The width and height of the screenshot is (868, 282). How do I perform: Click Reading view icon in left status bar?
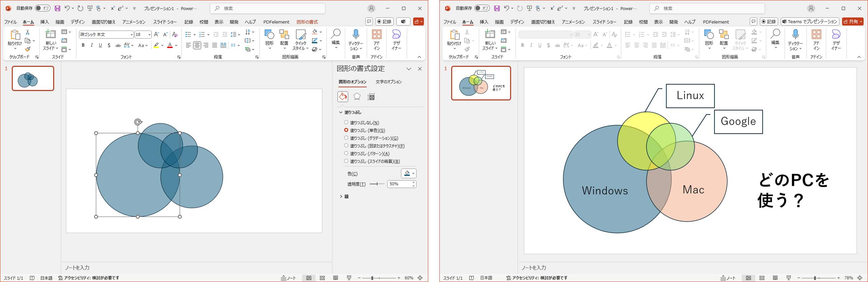point(336,278)
